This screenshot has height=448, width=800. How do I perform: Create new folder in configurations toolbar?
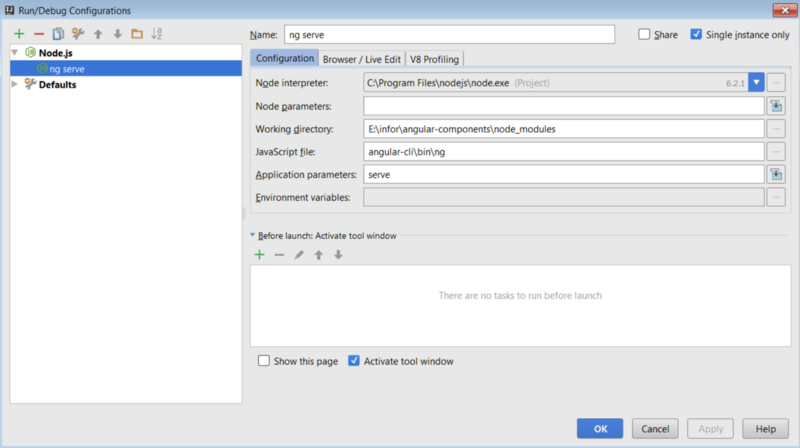point(137,34)
